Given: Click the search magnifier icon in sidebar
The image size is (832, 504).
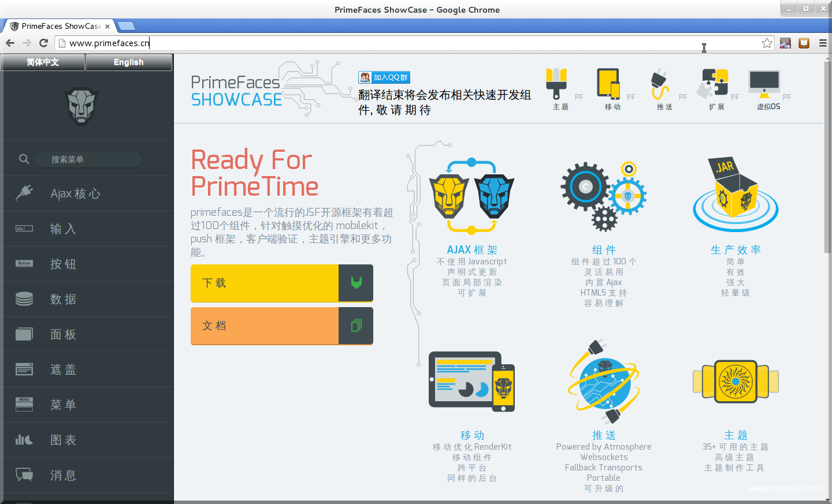Looking at the screenshot, I should pos(24,159).
